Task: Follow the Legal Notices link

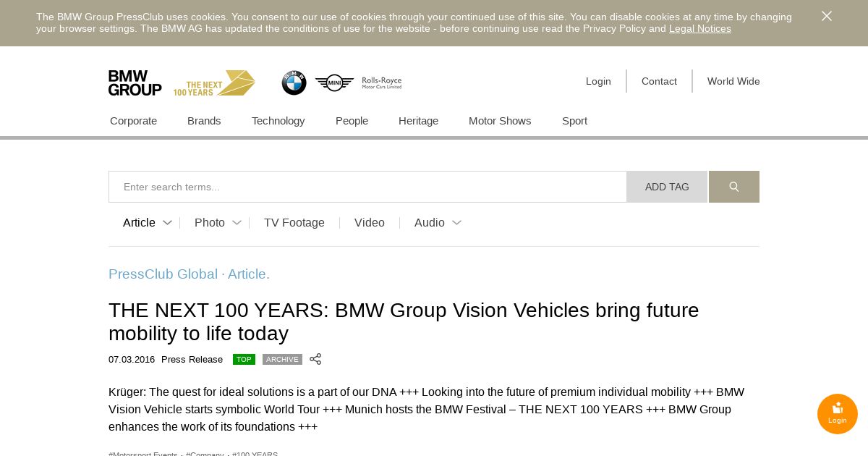Action: [700, 28]
